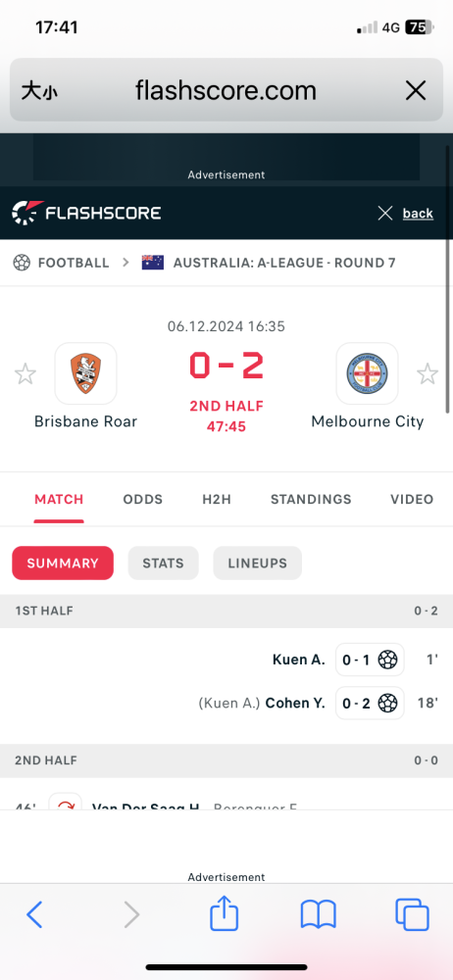Favorite Brisbane Roar with the star icon

(25, 374)
